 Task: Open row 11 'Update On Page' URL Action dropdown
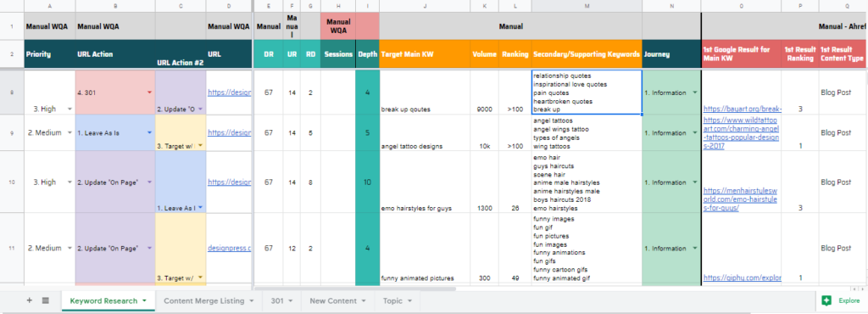click(149, 248)
